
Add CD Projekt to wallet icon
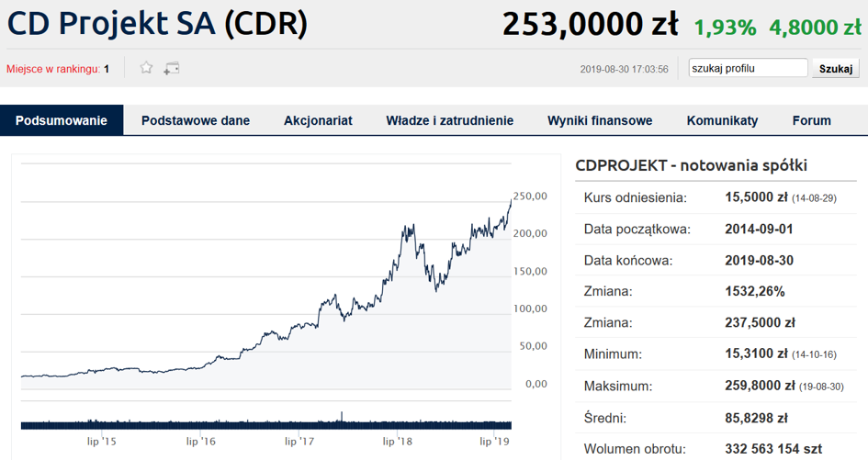(172, 68)
